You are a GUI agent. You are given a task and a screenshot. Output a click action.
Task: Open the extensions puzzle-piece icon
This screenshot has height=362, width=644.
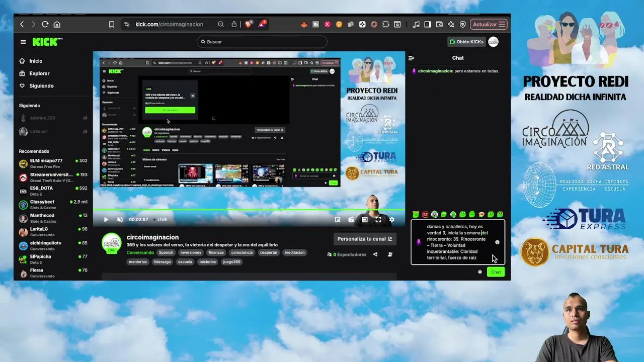[386, 24]
